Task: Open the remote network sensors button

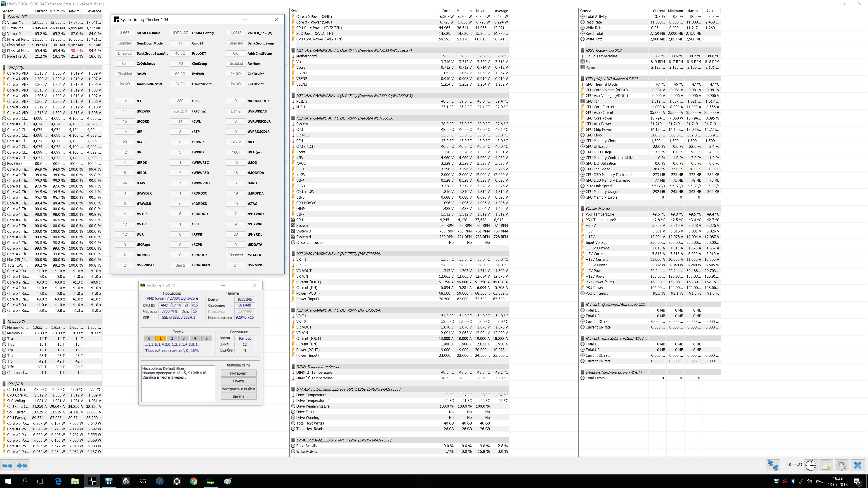Action: coord(773,465)
